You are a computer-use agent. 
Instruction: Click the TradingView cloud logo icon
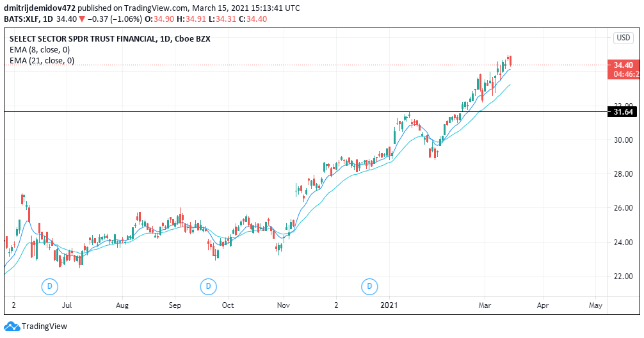click(x=12, y=326)
